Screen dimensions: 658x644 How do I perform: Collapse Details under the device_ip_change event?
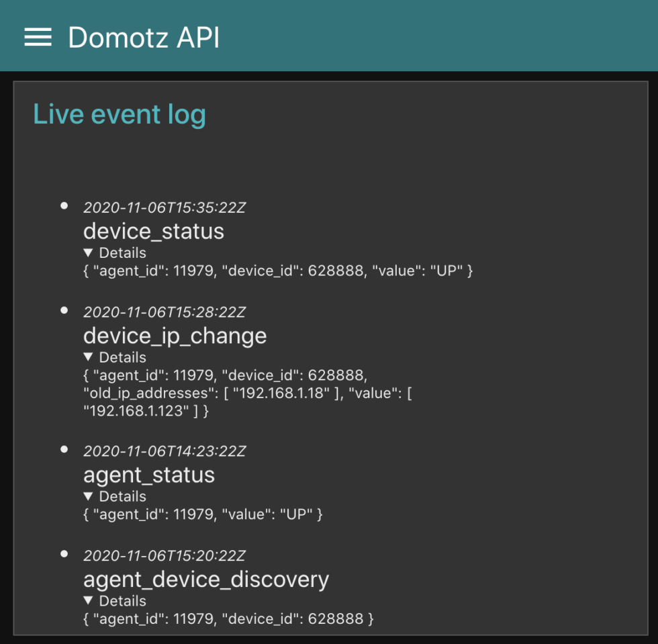(x=114, y=357)
